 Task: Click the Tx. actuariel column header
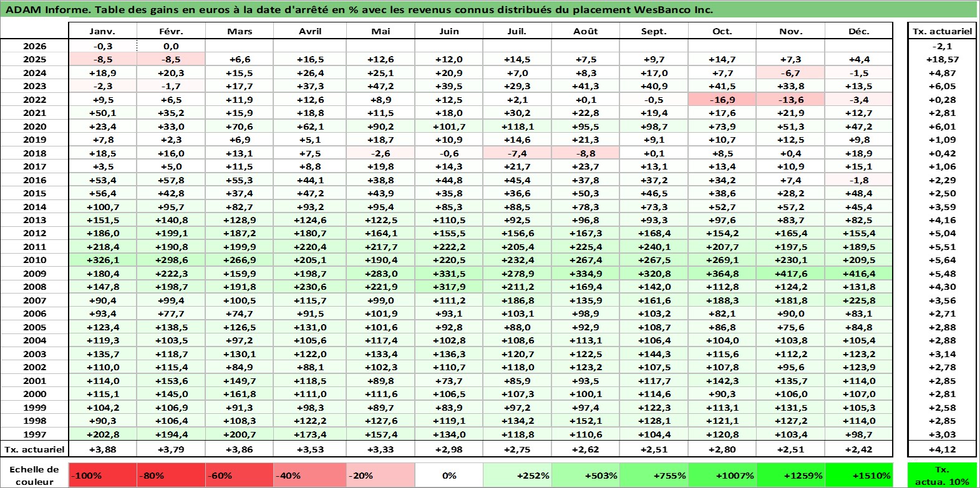click(x=942, y=31)
